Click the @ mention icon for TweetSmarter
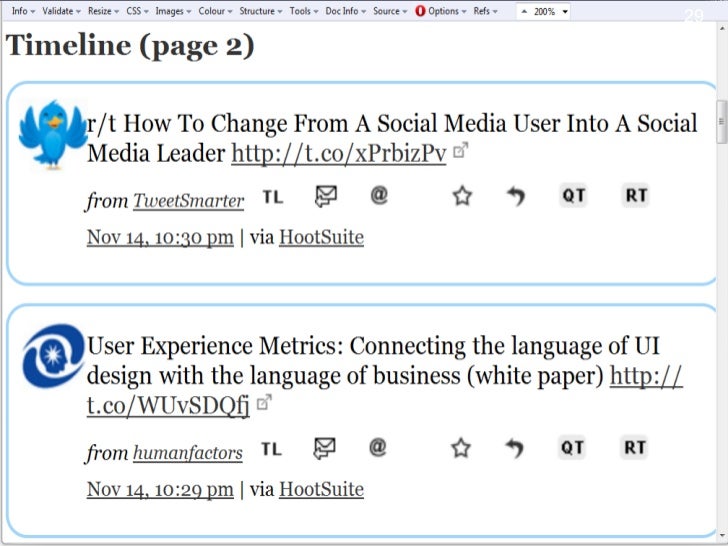 379,196
